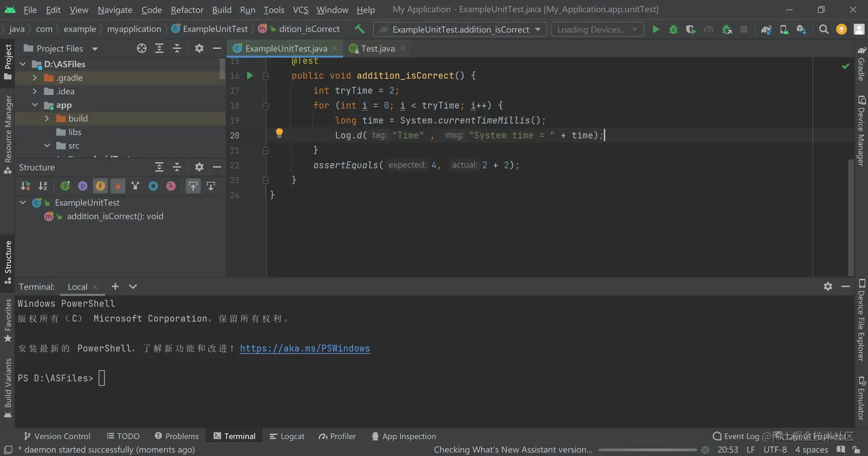The width and height of the screenshot is (868, 456).
Task: Run ExampleUnitTest with the green play button
Action: point(656,29)
